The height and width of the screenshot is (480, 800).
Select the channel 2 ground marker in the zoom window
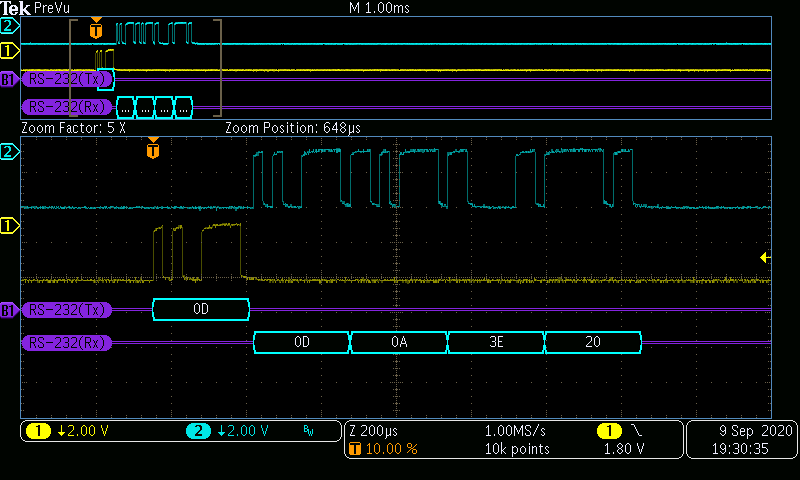(x=10, y=152)
